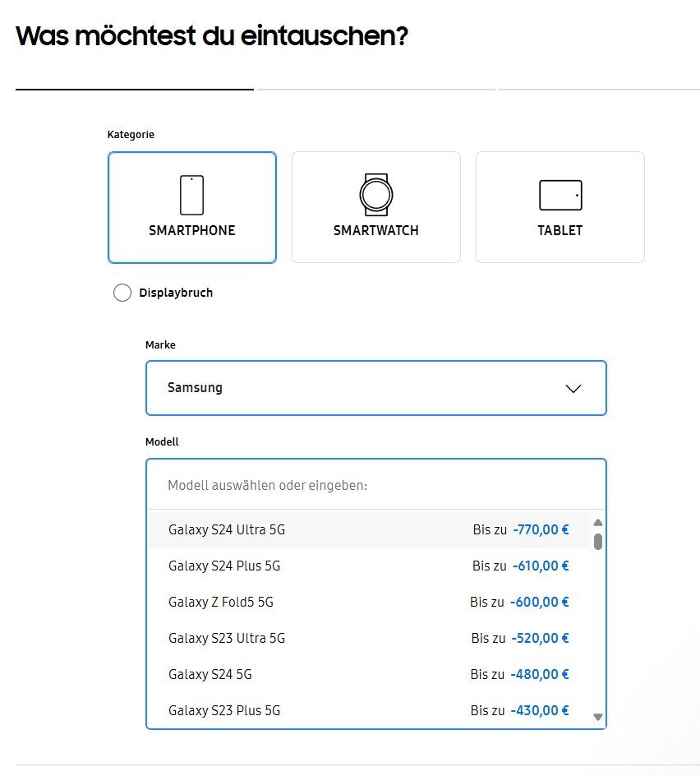Click the SMARTWATCH label text
This screenshot has width=700, height=776.
[375, 231]
